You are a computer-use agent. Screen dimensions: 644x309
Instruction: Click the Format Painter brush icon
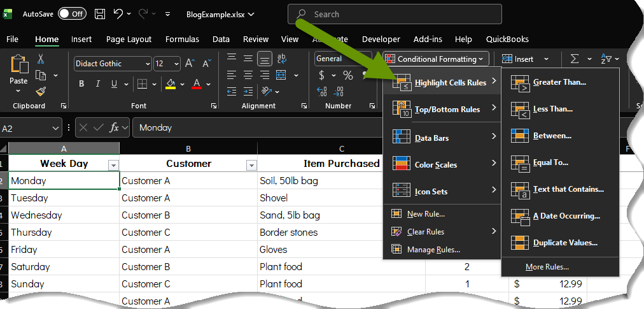pyautogui.click(x=41, y=91)
